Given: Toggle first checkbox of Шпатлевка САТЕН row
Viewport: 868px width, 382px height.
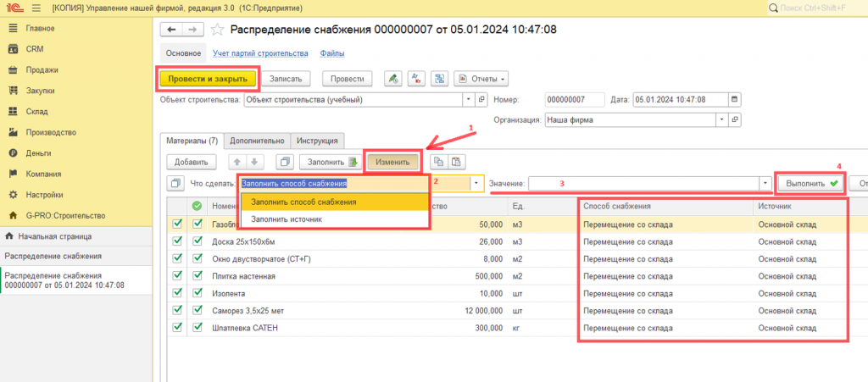Looking at the screenshot, I should (177, 328).
